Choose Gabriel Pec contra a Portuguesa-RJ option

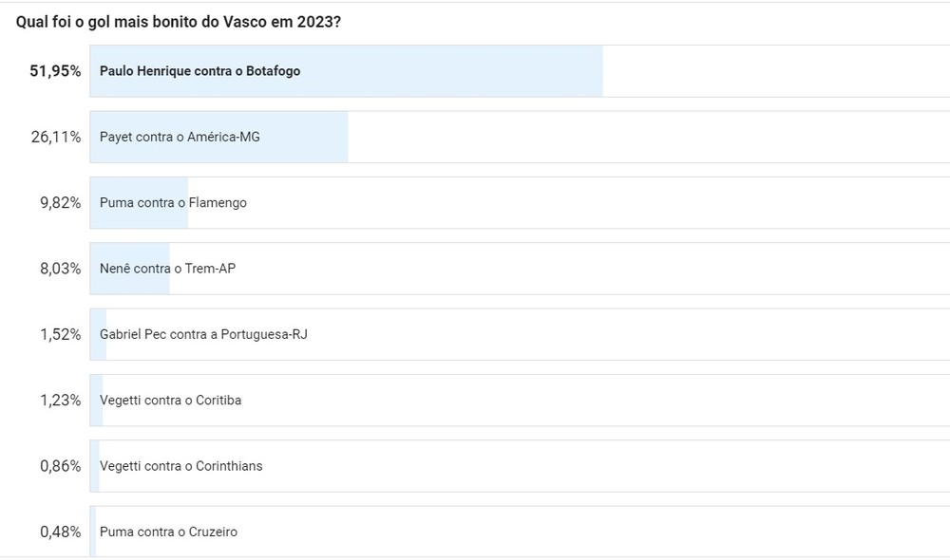(203, 334)
